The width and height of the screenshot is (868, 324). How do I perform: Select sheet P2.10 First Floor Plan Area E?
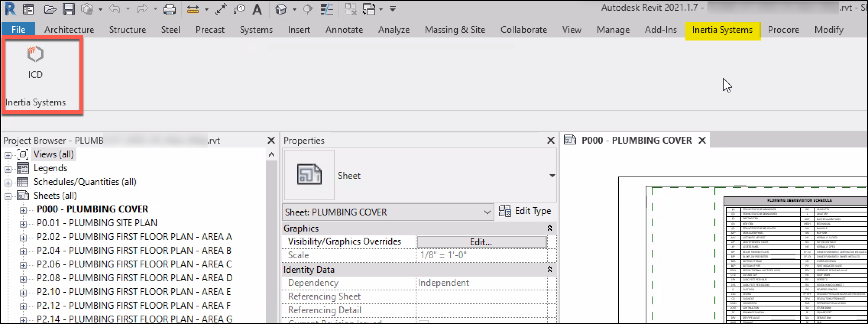point(134,292)
